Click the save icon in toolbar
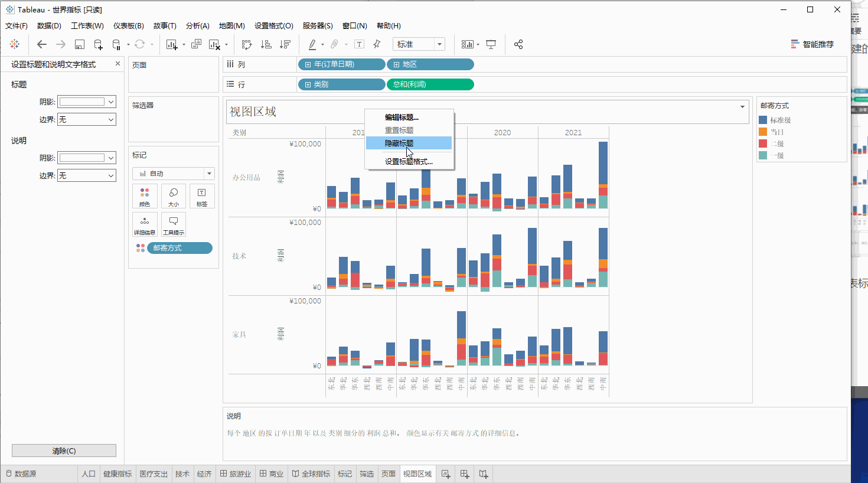Screen dimensions: 868x483 pos(80,44)
